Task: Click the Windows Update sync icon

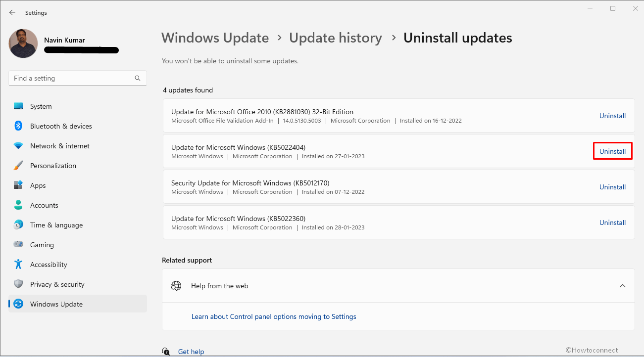Action: click(18, 304)
